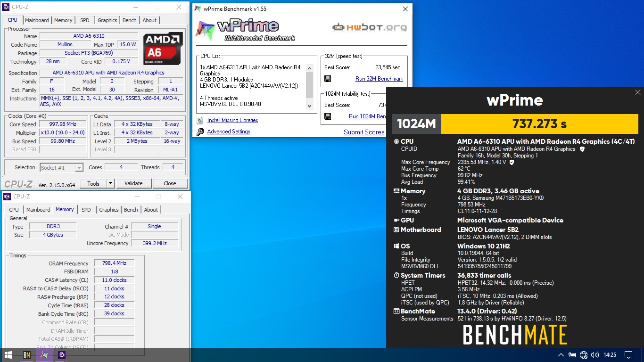Click the BenchMate CPU section icon

(396, 141)
